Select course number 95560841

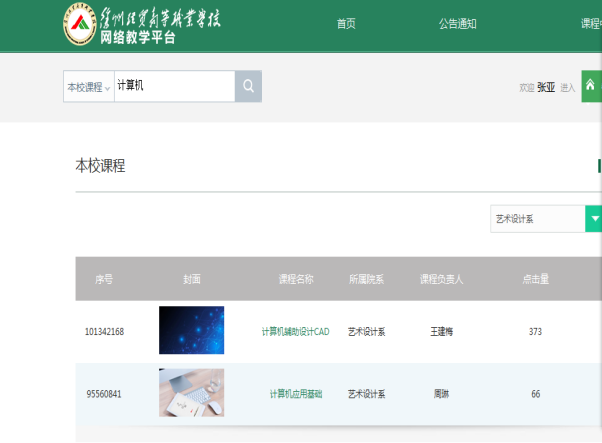(x=104, y=394)
